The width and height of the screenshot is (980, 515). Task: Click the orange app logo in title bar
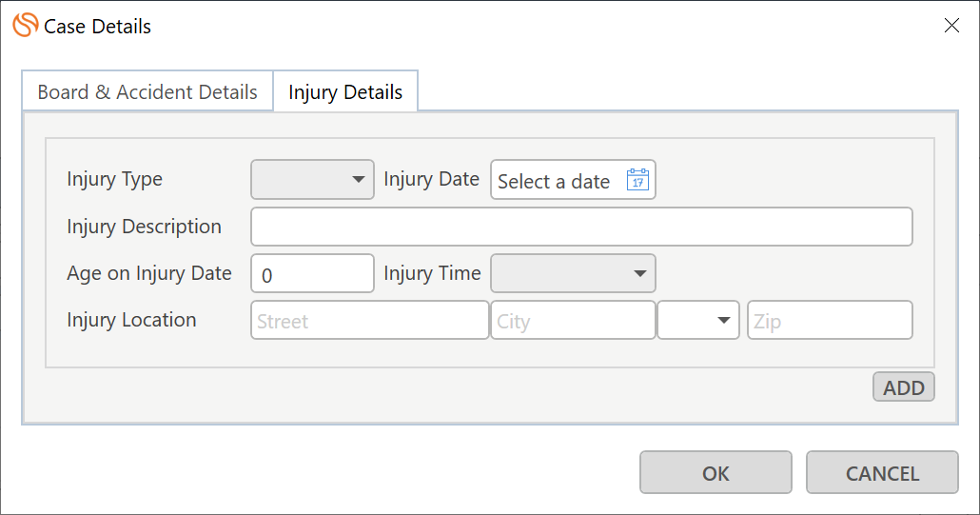coord(26,26)
